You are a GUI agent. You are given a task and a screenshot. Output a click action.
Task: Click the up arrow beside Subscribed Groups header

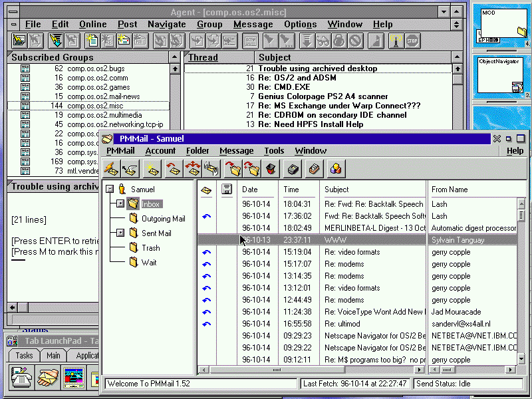174,57
